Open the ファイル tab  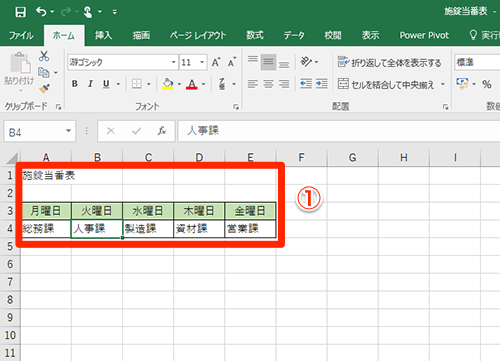[x=21, y=35]
